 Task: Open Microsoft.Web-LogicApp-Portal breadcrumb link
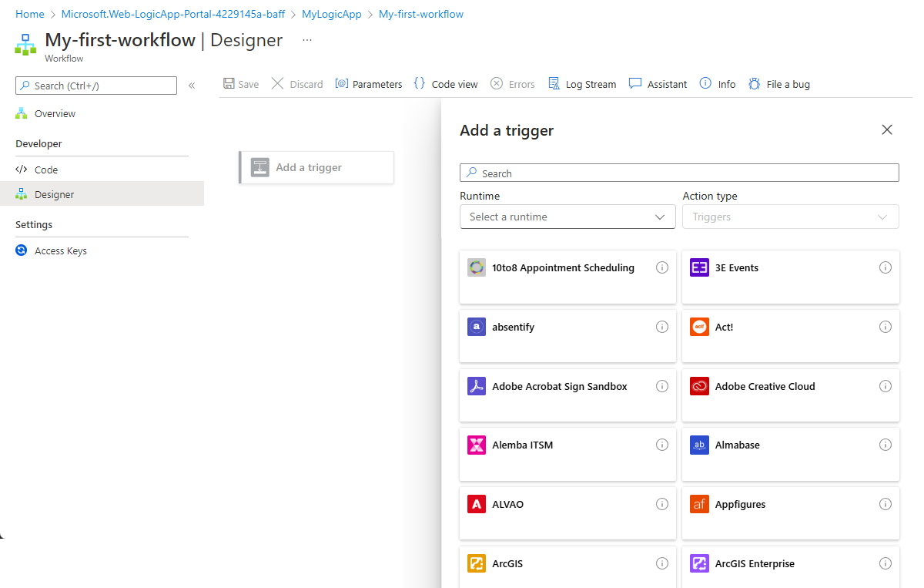(x=173, y=14)
